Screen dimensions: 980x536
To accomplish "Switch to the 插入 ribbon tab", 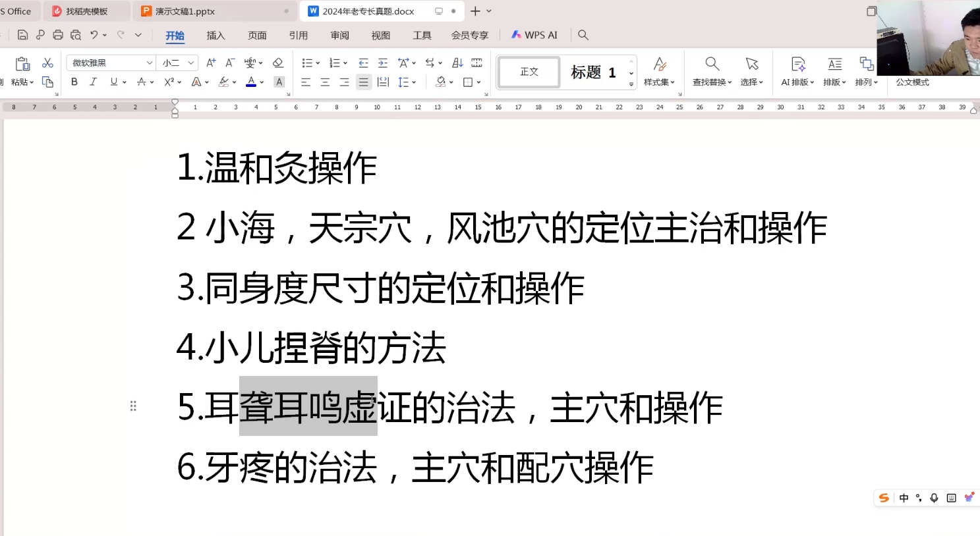I will pos(216,36).
